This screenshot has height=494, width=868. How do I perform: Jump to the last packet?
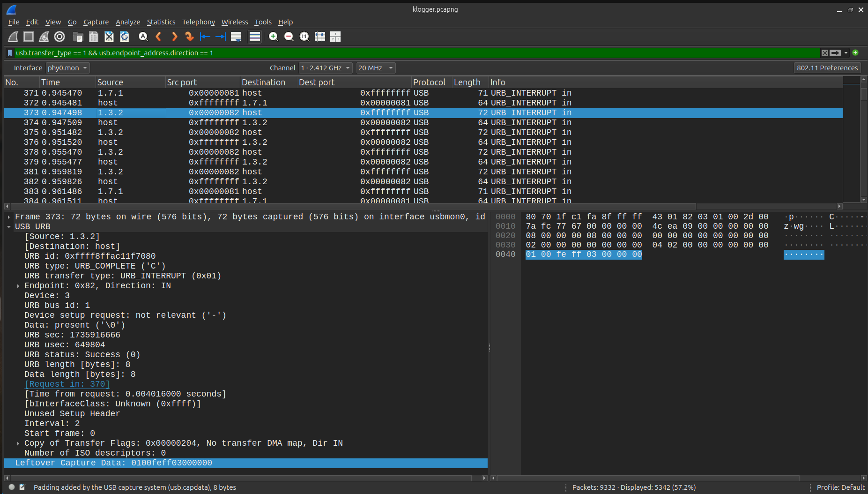point(220,37)
